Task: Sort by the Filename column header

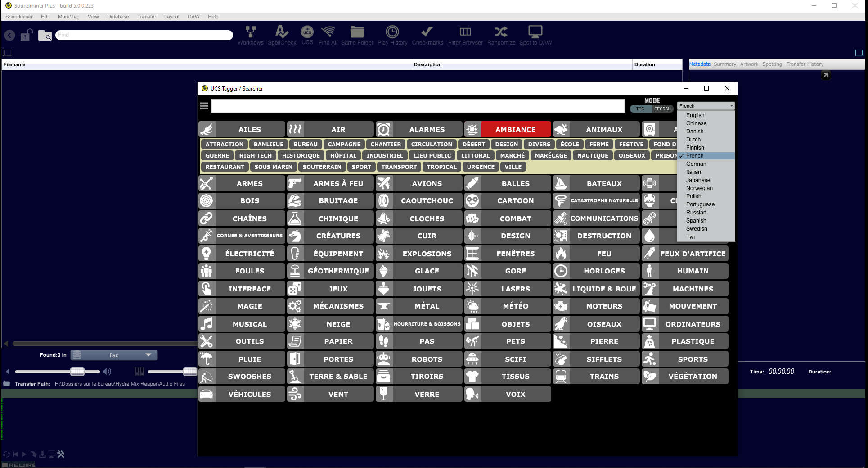Action: [207, 64]
